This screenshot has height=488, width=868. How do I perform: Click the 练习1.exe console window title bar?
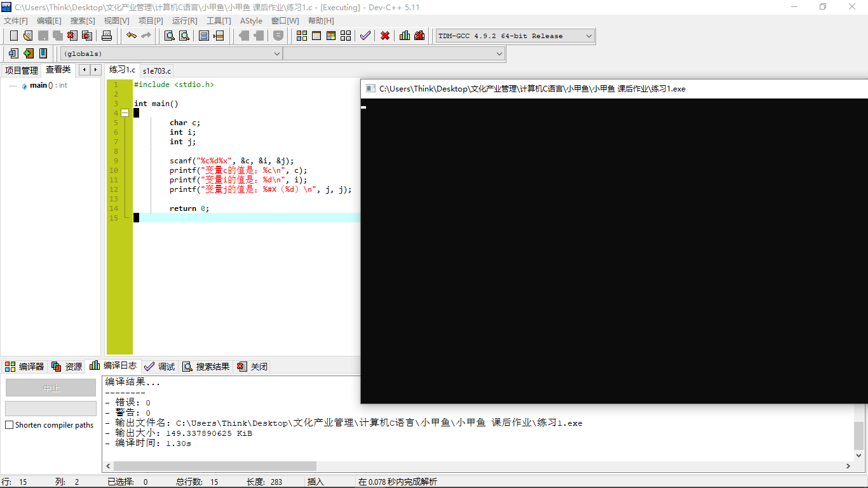614,88
